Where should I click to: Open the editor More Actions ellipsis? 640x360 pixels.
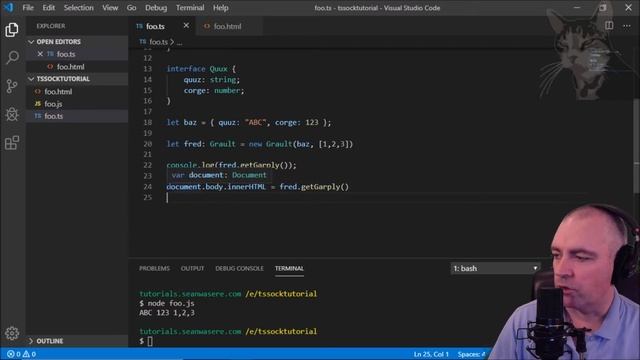(627, 26)
